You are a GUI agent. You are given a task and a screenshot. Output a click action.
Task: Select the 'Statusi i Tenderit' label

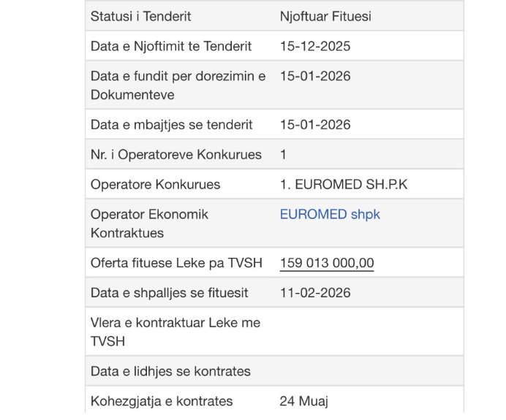[x=140, y=16]
